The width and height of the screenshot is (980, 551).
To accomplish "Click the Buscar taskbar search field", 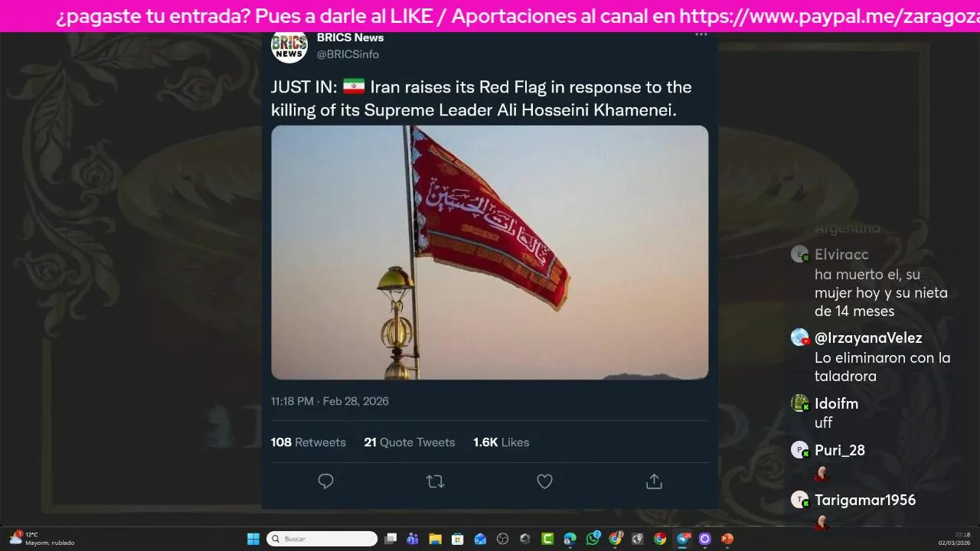I will (x=322, y=539).
